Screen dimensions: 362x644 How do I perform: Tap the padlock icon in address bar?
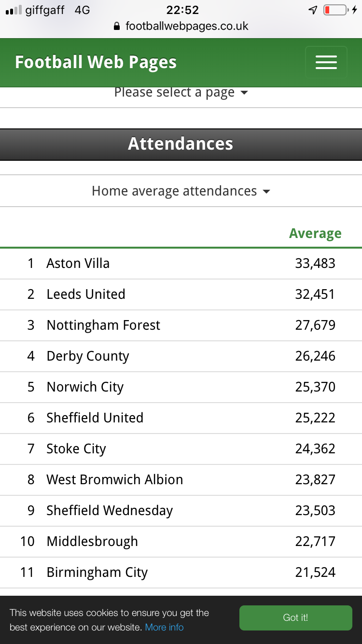pos(116,26)
